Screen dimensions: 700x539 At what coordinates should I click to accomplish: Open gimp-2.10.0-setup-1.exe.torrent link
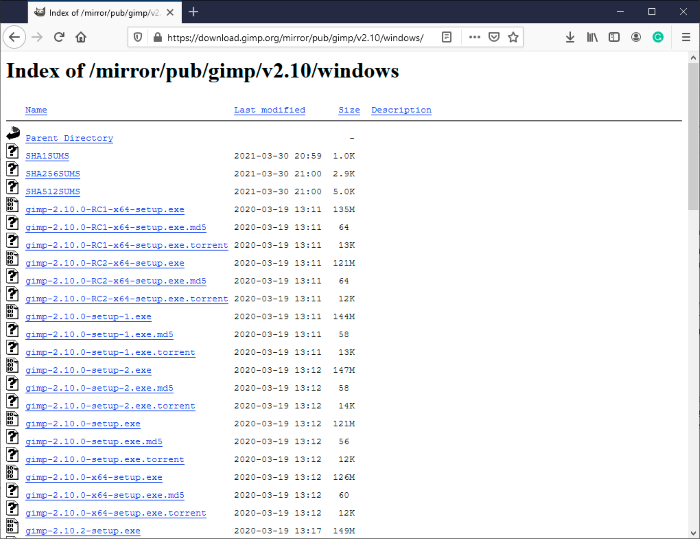click(x=110, y=352)
